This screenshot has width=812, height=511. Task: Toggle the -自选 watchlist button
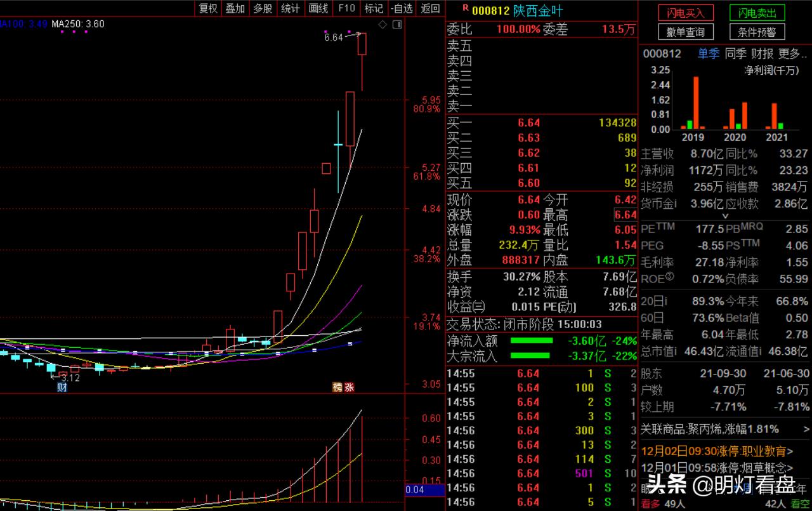point(402,8)
